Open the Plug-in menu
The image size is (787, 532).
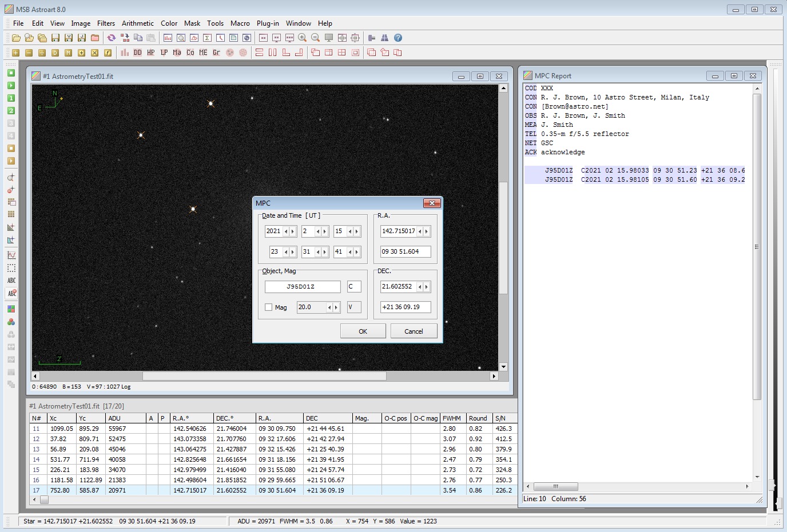[268, 23]
